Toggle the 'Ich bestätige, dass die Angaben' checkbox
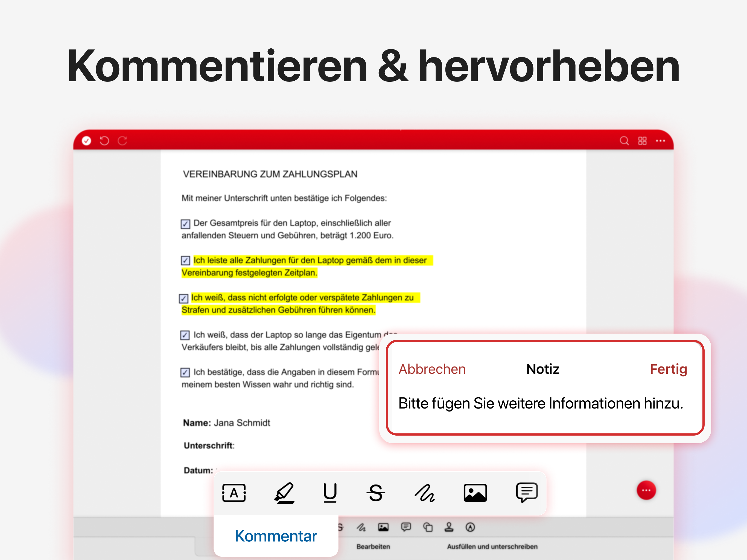This screenshot has height=560, width=747. point(185,372)
